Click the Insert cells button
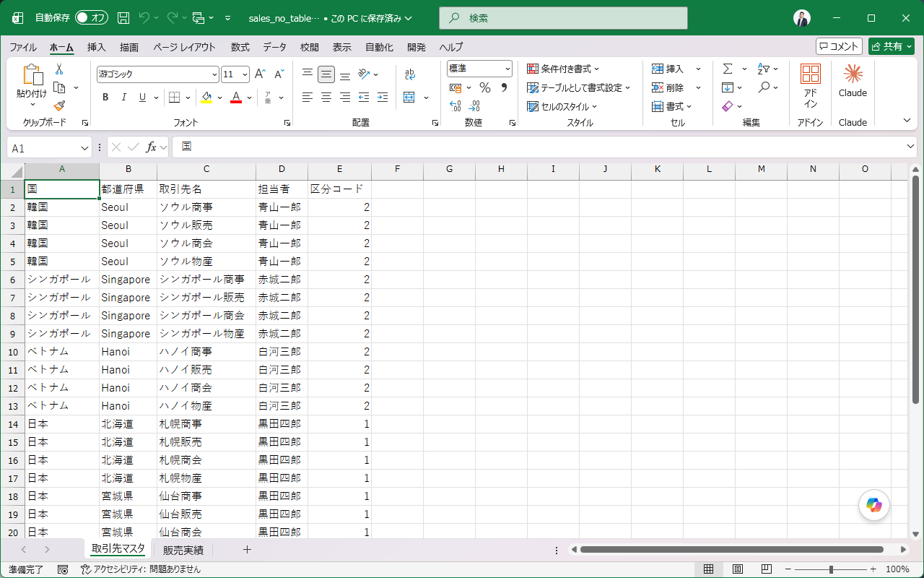This screenshot has height=578, width=924. [x=668, y=69]
